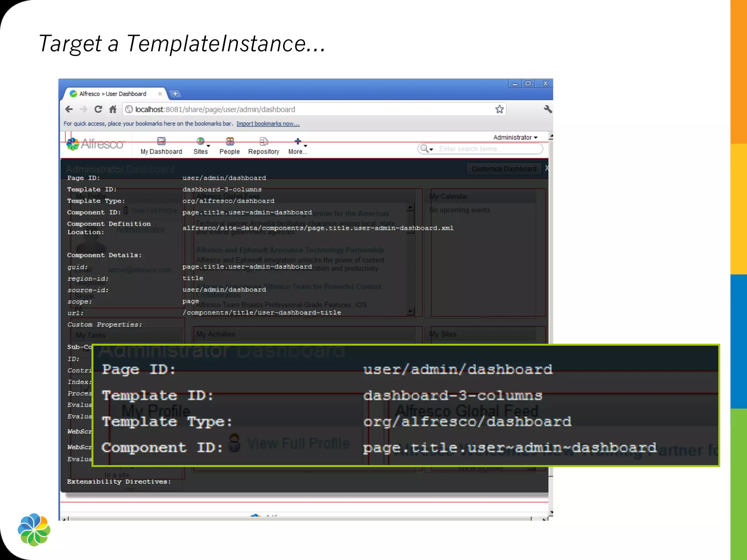Go to the People page
This screenshot has height=560, width=747.
(229, 146)
